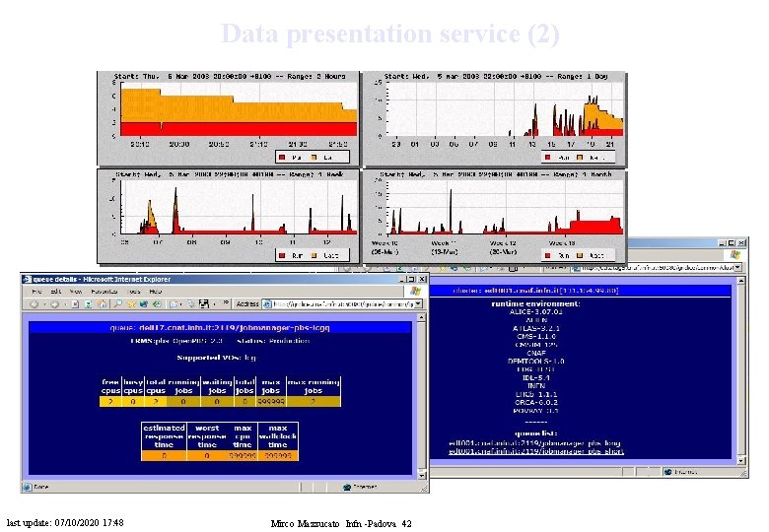Expand the toolbar overflow chevron in queue details

tap(226, 302)
